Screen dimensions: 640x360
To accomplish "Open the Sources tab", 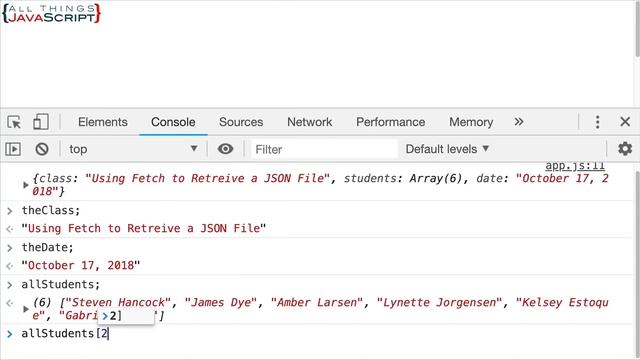I will point(241,122).
